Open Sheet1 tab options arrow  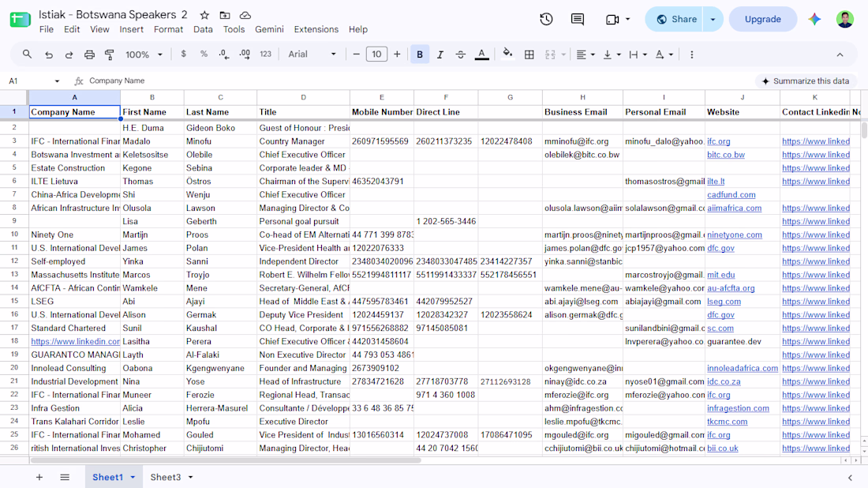[x=133, y=477]
